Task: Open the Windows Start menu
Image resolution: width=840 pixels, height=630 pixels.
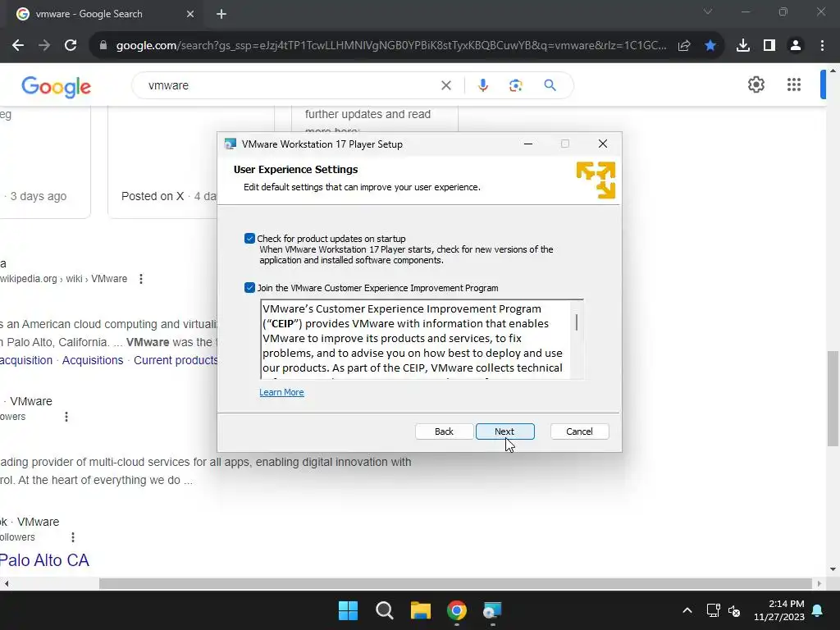Action: coord(348,610)
